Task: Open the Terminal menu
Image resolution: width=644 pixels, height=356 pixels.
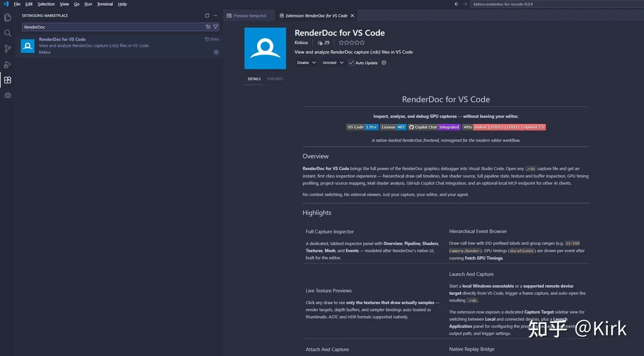Action: coord(105,4)
